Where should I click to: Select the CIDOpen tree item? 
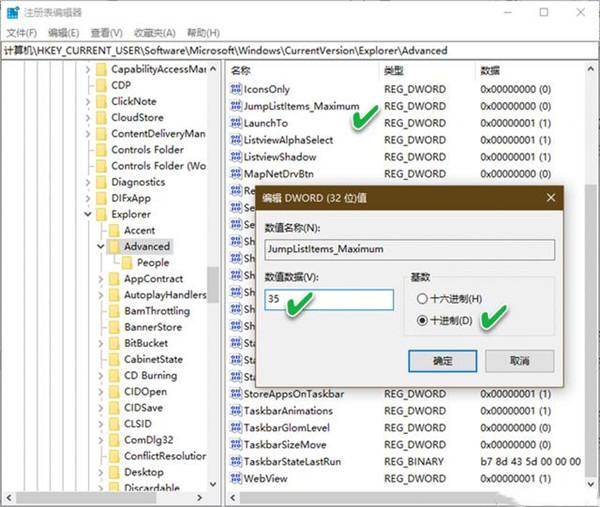tap(145, 391)
